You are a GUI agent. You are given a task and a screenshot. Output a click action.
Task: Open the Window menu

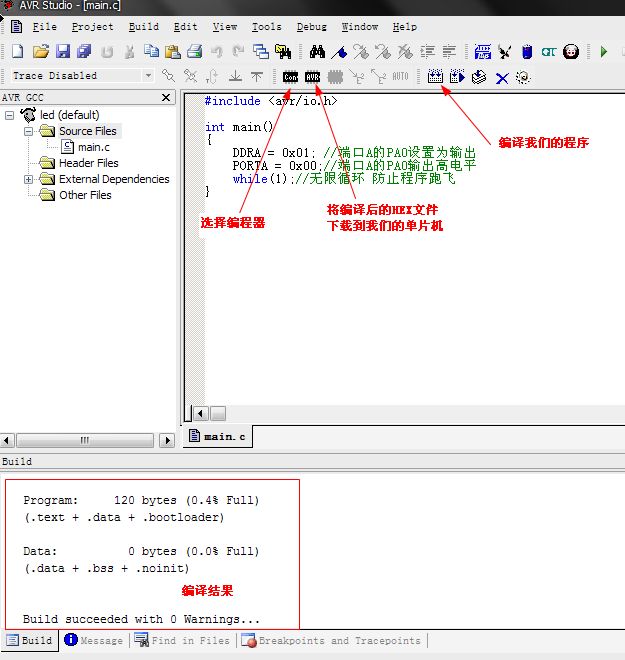(x=360, y=27)
